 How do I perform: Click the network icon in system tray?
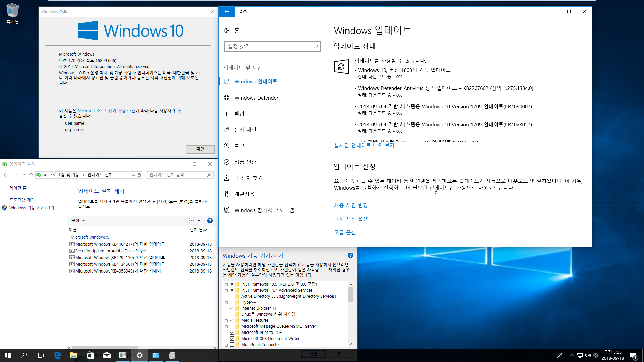click(x=580, y=355)
